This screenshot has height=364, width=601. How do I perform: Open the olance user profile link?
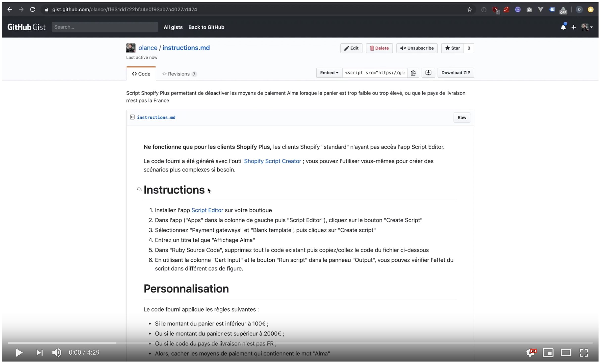pos(148,48)
